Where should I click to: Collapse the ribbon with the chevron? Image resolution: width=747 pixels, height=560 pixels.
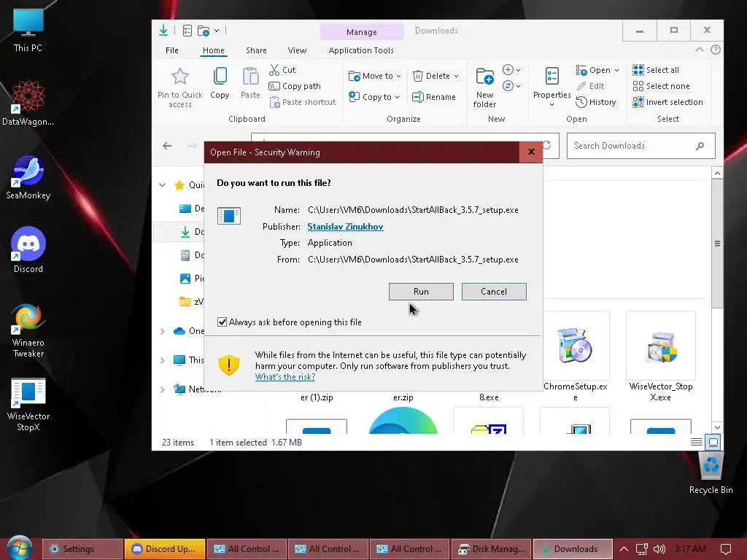coord(699,50)
